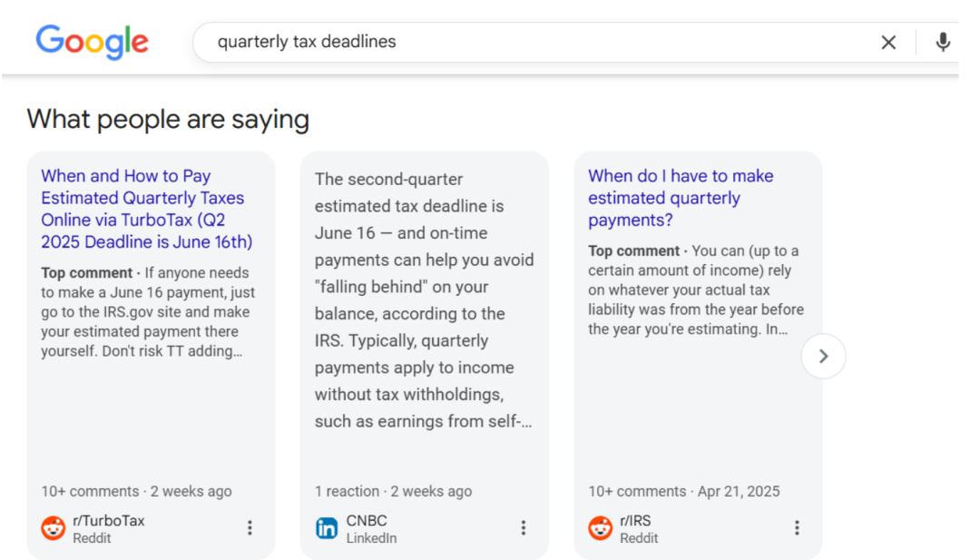980x560 pixels.
Task: Click the r/IRS top comment snippet
Action: click(x=696, y=290)
